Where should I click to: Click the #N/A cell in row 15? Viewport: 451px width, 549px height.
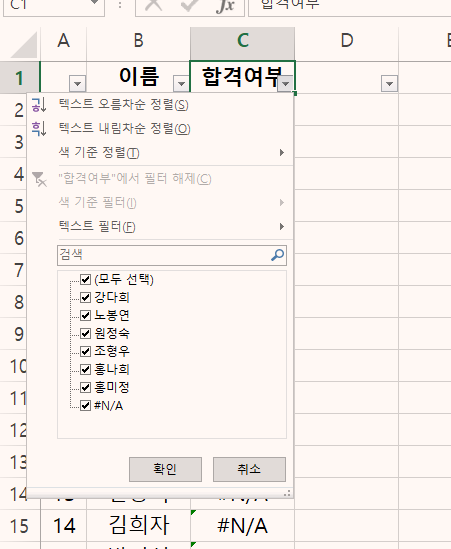[x=242, y=526]
